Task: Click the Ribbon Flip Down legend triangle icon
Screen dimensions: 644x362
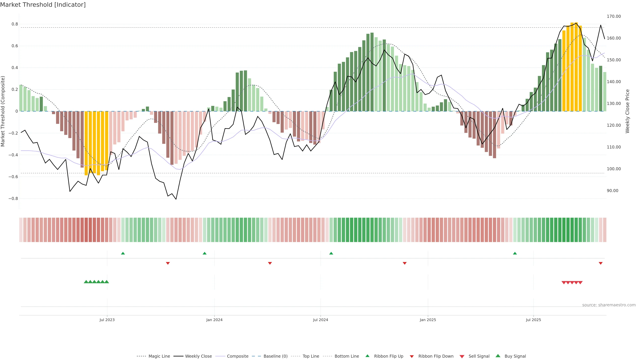Action: point(412,356)
